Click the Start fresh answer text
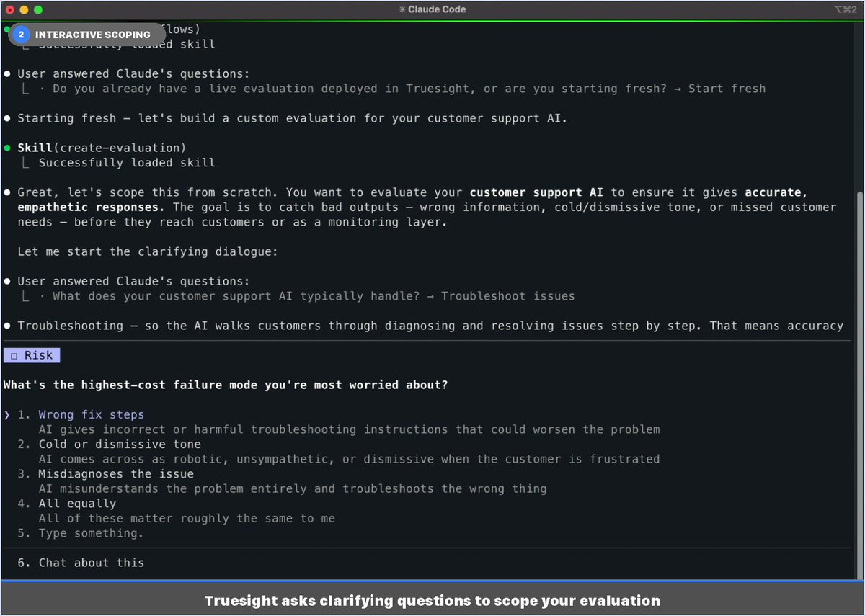Image resolution: width=865 pixels, height=616 pixels. click(x=726, y=89)
